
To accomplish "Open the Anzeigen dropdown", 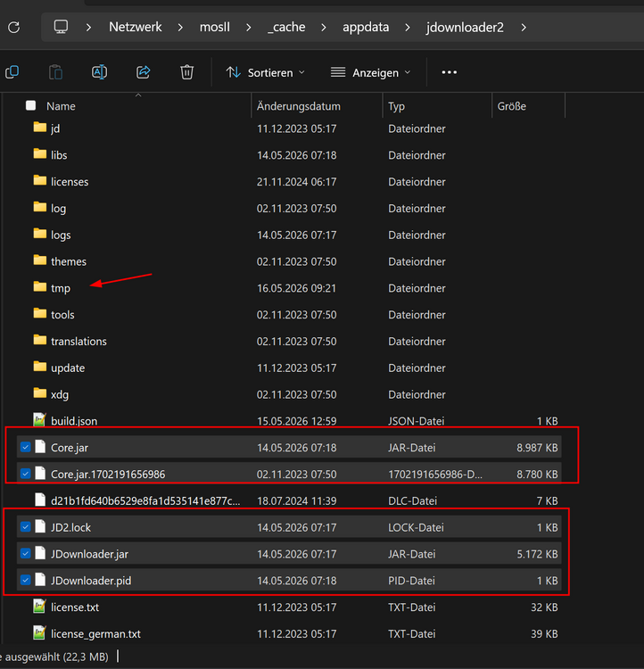I will click(370, 72).
